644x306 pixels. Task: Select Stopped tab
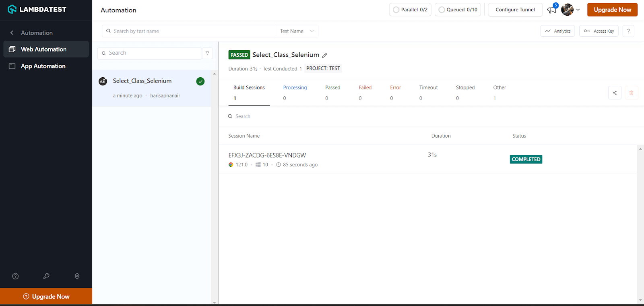tap(465, 93)
